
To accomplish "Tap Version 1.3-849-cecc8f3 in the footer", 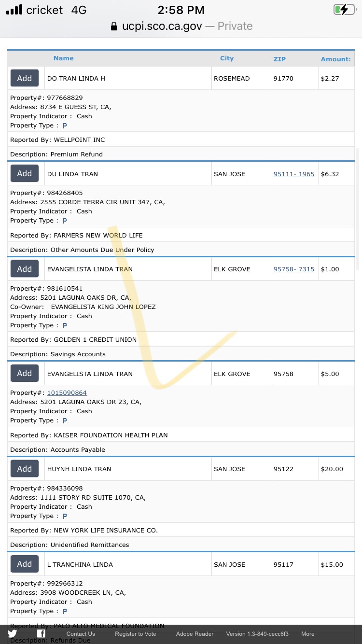I will click(257, 634).
